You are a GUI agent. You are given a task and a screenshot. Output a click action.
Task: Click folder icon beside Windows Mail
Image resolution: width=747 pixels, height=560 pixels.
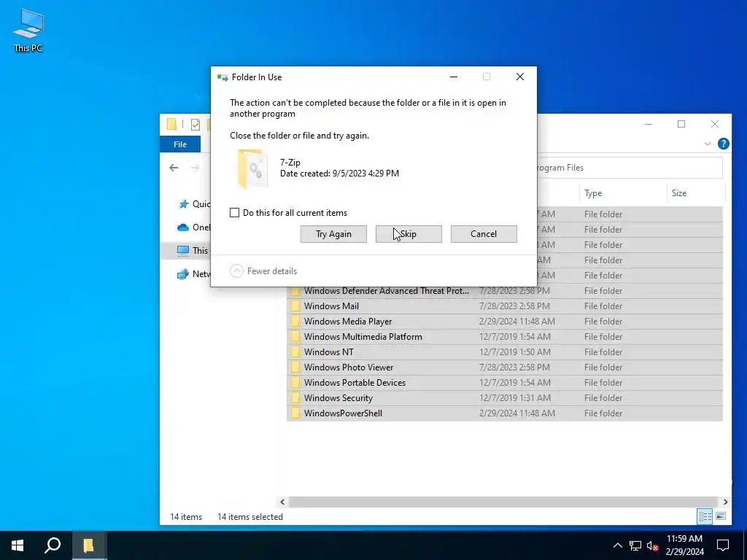click(295, 306)
